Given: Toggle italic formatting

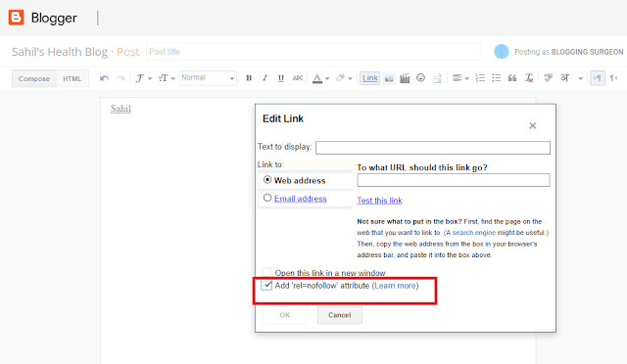Looking at the screenshot, I should [x=265, y=78].
